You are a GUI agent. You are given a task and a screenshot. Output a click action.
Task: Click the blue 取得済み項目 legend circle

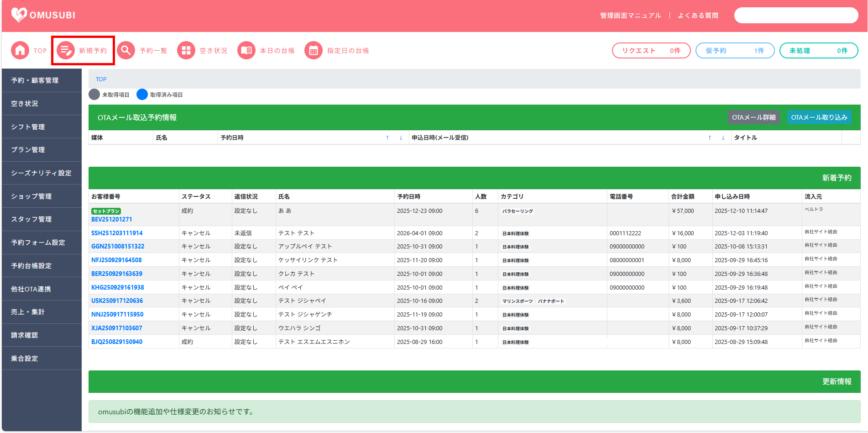pos(142,95)
